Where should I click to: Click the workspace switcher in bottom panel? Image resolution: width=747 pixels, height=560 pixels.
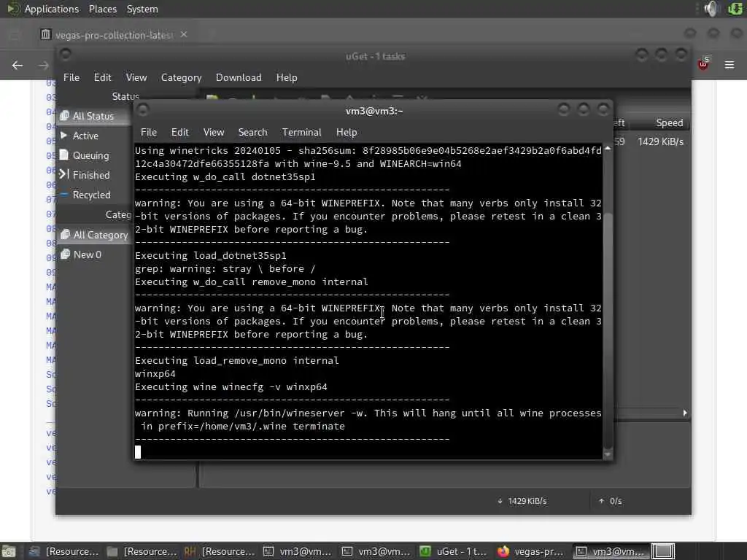663,551
